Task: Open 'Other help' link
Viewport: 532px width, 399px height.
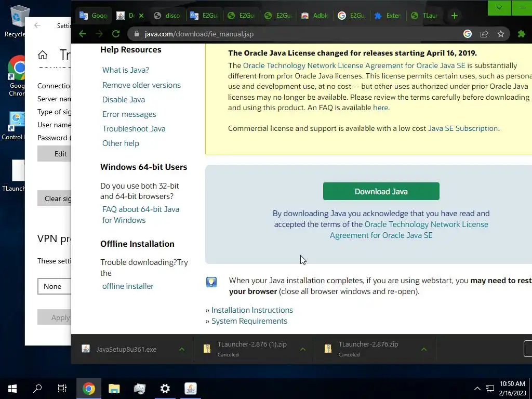Action: click(x=121, y=143)
